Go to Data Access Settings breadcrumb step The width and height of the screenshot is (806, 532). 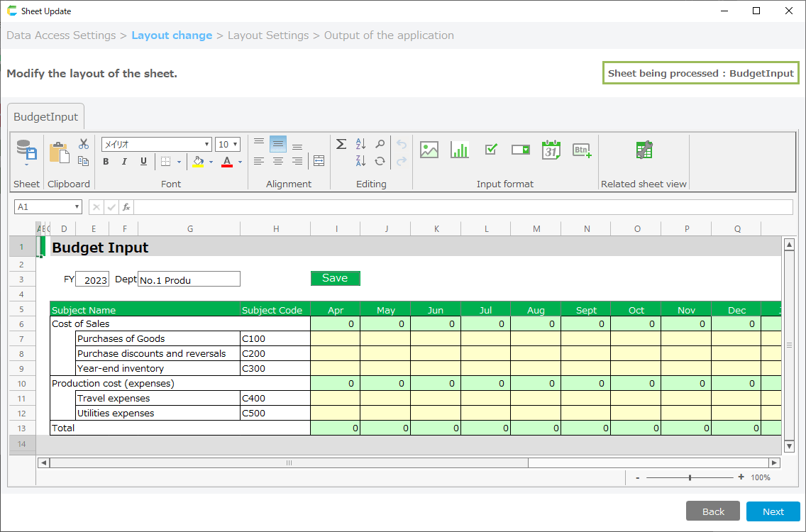(61, 35)
